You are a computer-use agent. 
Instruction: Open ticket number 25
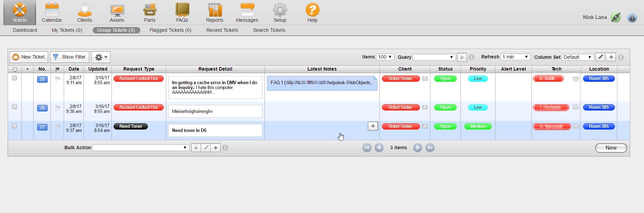(42, 79)
